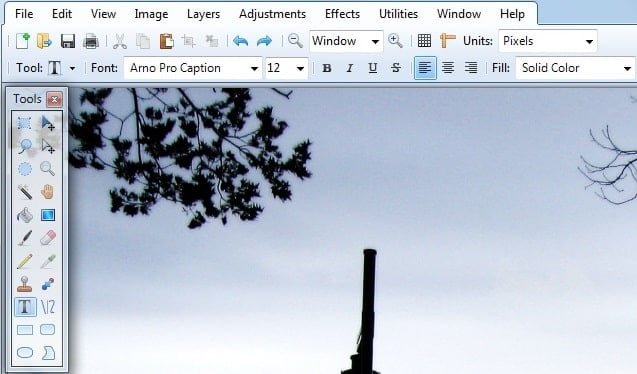Center align the text
This screenshot has height=374, width=637.
pyautogui.click(x=448, y=68)
